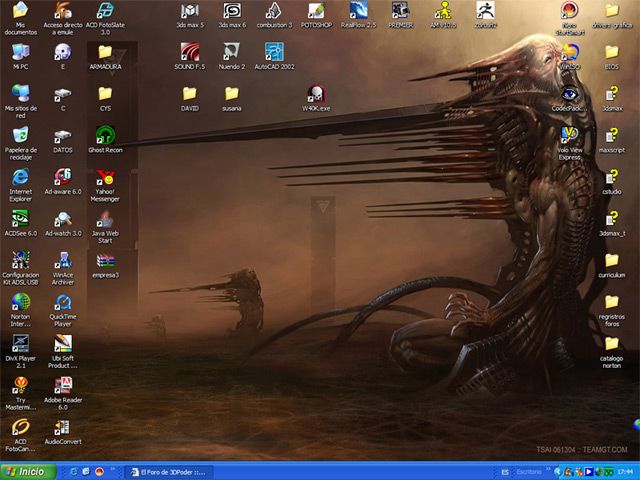This screenshot has height=480, width=640.
Task: Click the 17:44 taskbar clock
Action: tap(625, 472)
